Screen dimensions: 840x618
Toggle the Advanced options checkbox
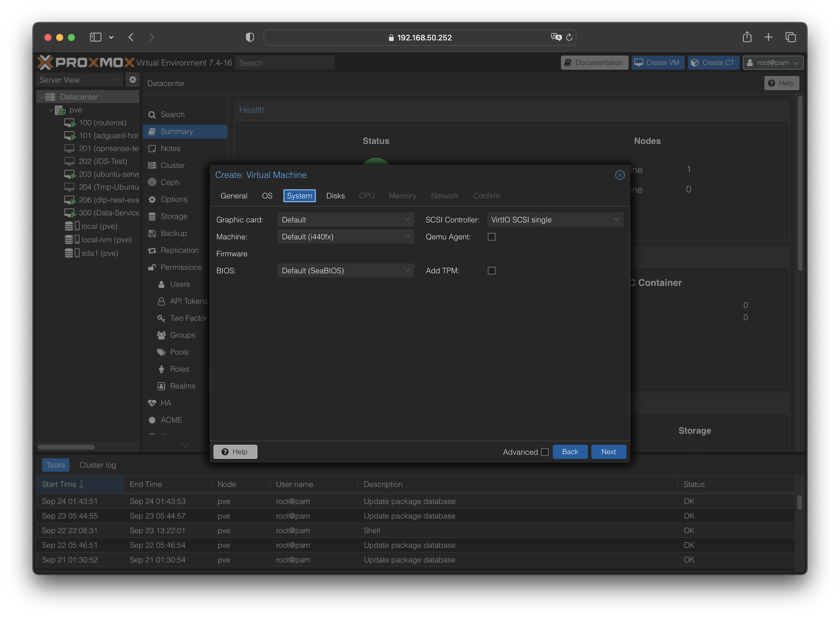[545, 452]
